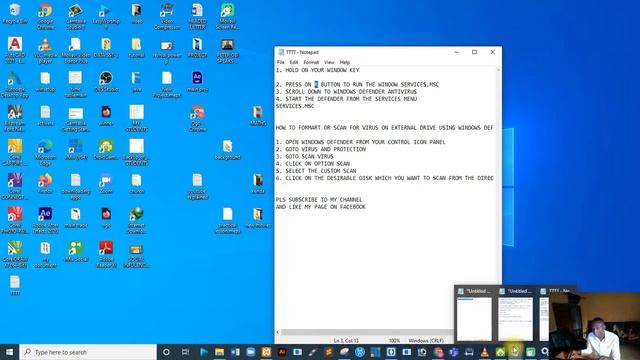This screenshot has width=640, height=360.
Task: Select the Video Compressor desktop shortcut
Action: [167, 16]
